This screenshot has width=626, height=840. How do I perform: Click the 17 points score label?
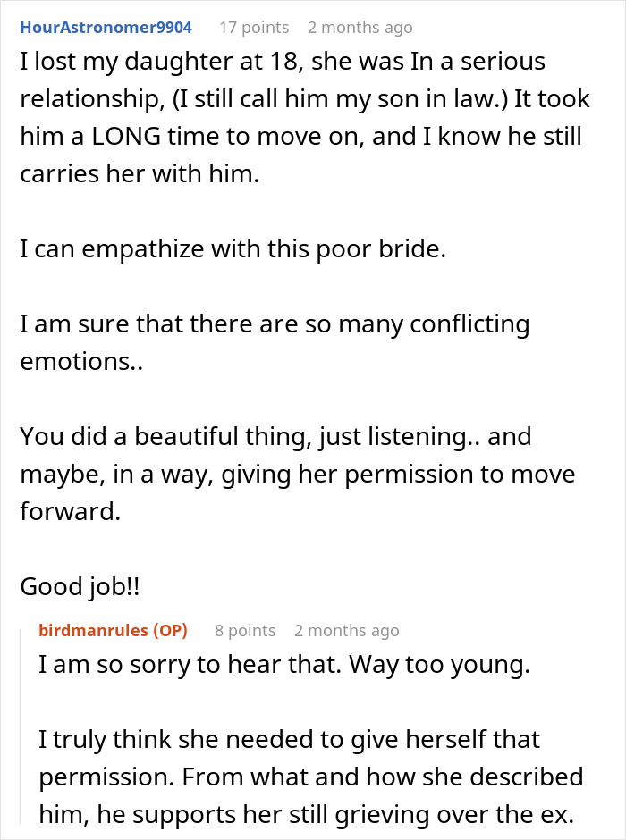pos(254,28)
